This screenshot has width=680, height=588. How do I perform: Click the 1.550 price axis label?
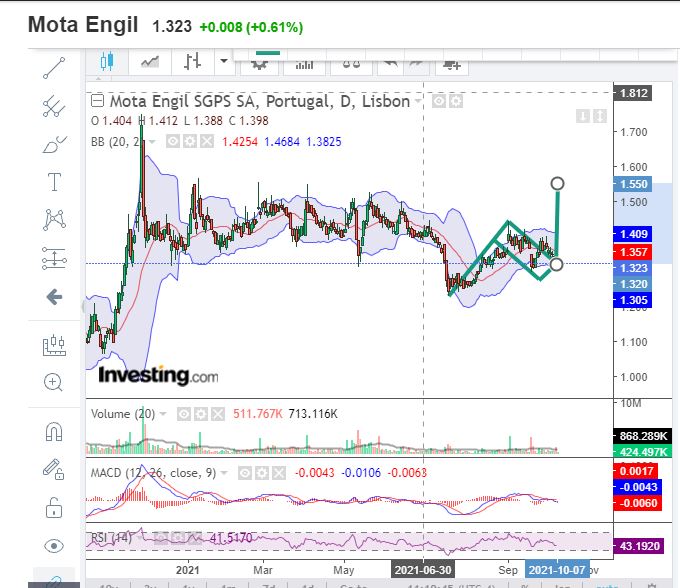[633, 184]
